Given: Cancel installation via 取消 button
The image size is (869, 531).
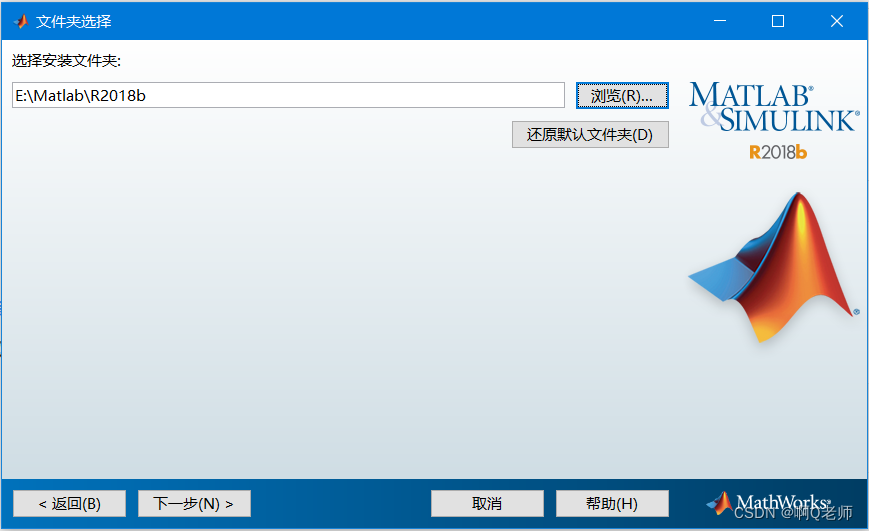Looking at the screenshot, I should pos(487,503).
